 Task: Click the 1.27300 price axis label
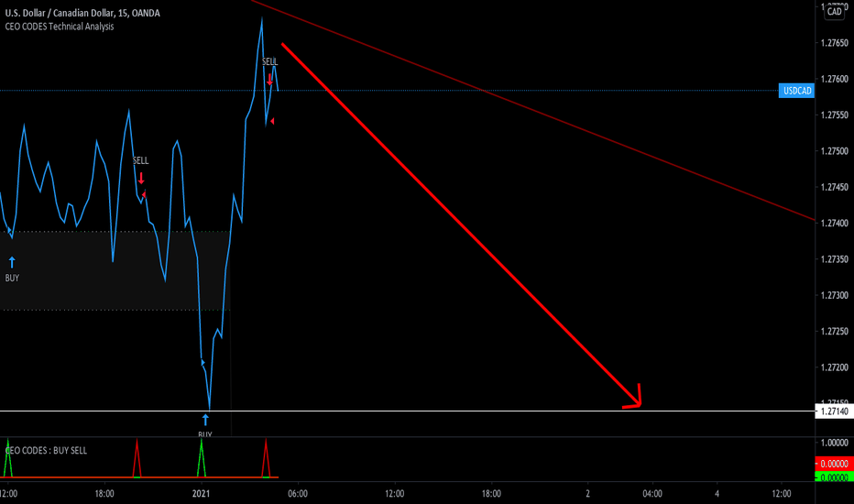point(834,295)
